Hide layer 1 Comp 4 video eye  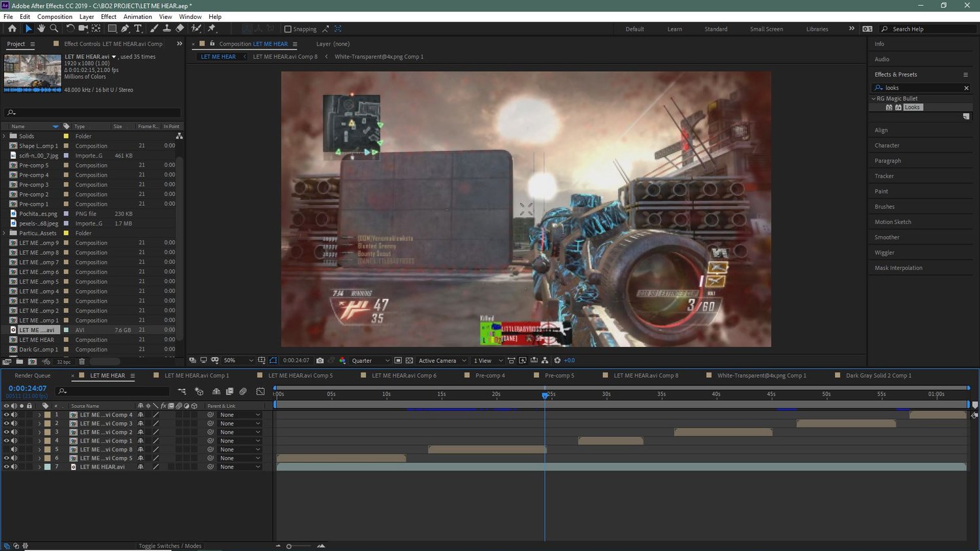point(7,415)
